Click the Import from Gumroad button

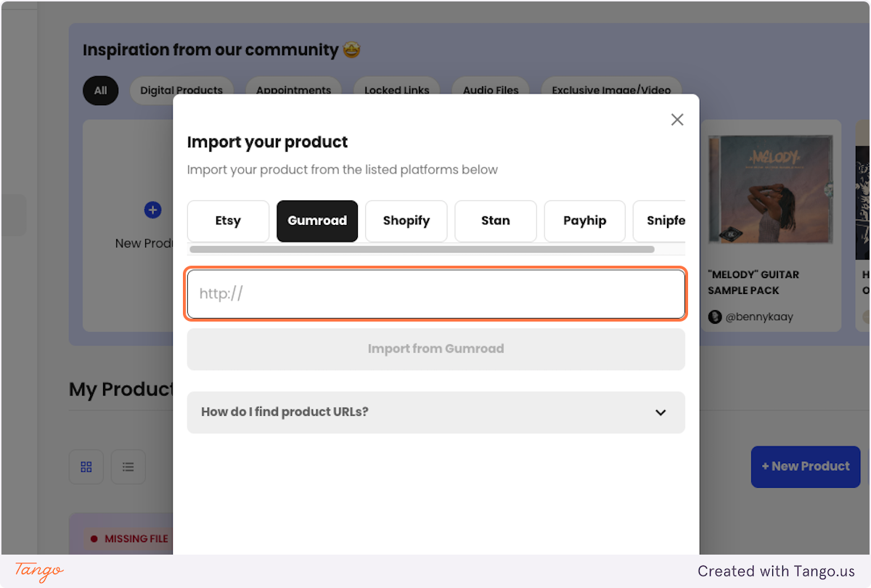[436, 349]
